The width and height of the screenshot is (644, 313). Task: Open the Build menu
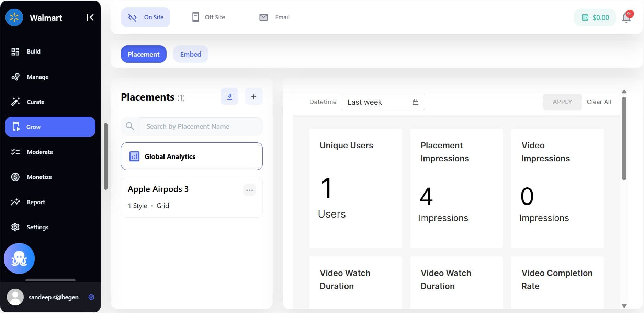coord(50,51)
